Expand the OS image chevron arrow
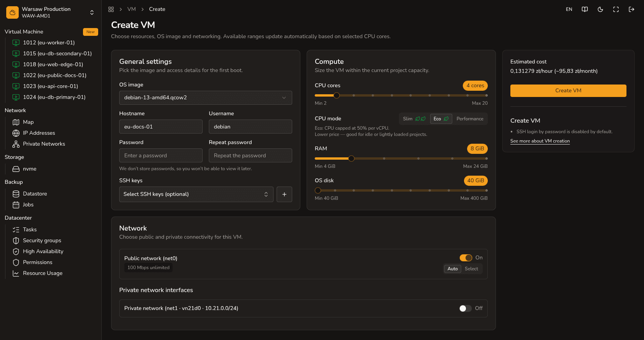The width and height of the screenshot is (644, 340). tap(284, 98)
